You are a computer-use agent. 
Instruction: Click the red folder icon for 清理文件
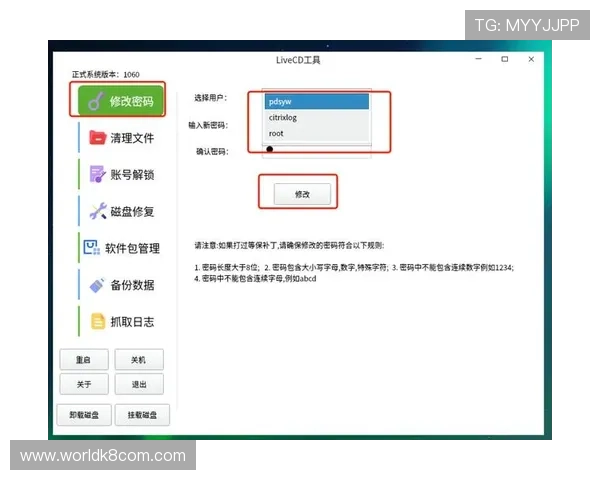[97, 137]
